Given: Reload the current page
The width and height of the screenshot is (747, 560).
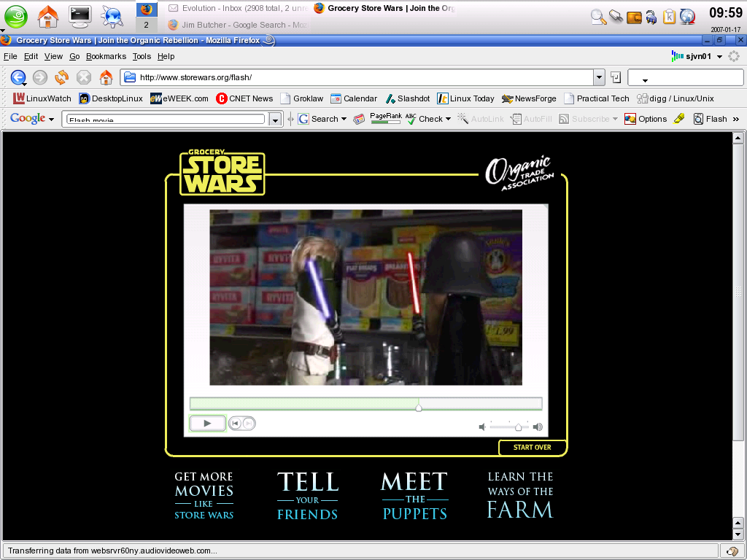Looking at the screenshot, I should click(62, 77).
